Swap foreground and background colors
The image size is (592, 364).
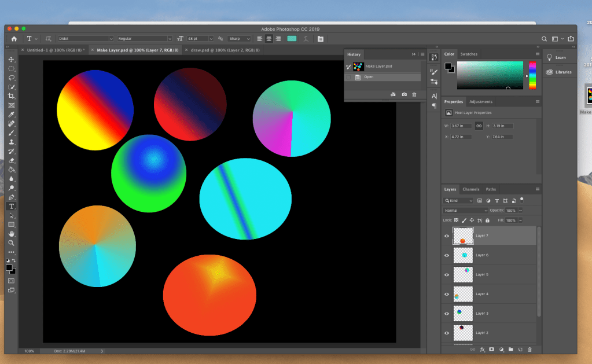14,260
